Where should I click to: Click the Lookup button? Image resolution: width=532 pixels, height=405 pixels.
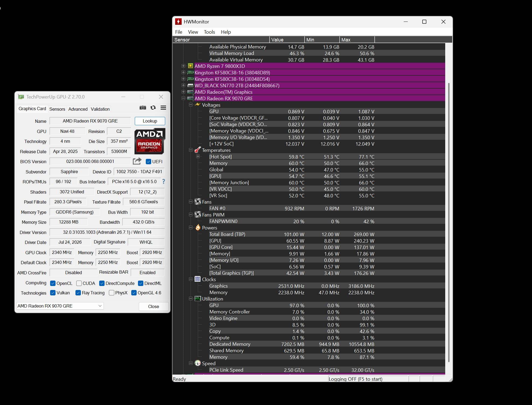click(x=150, y=121)
